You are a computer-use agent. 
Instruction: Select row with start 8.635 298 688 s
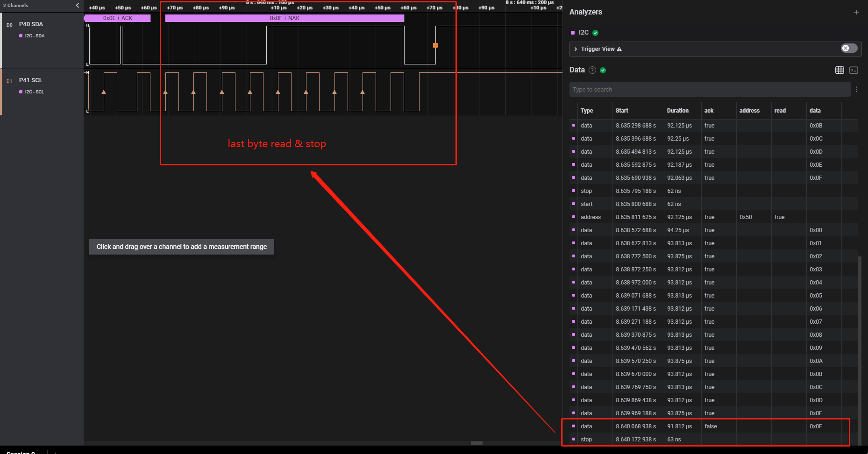click(714, 126)
